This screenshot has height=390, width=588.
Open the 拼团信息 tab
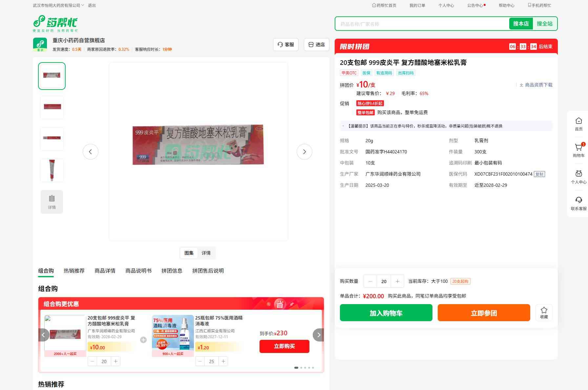point(172,271)
